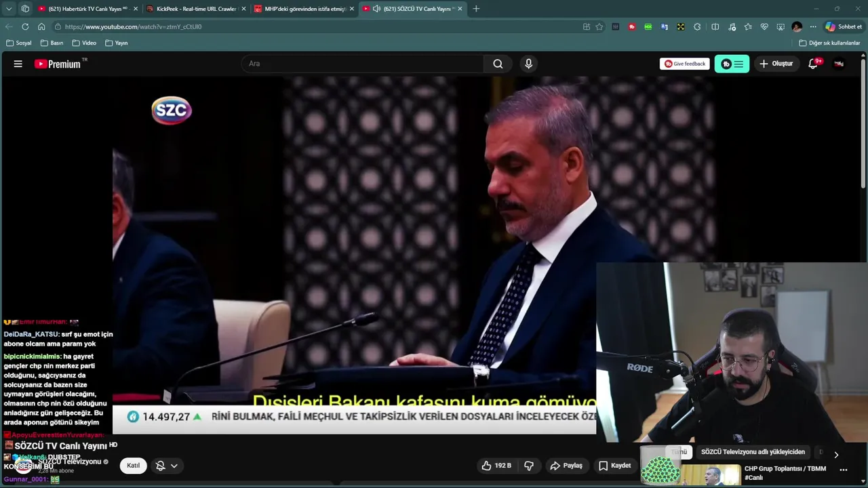Screen dimensions: 868x488
Task: Open the Oluştur create menu
Action: [776, 64]
